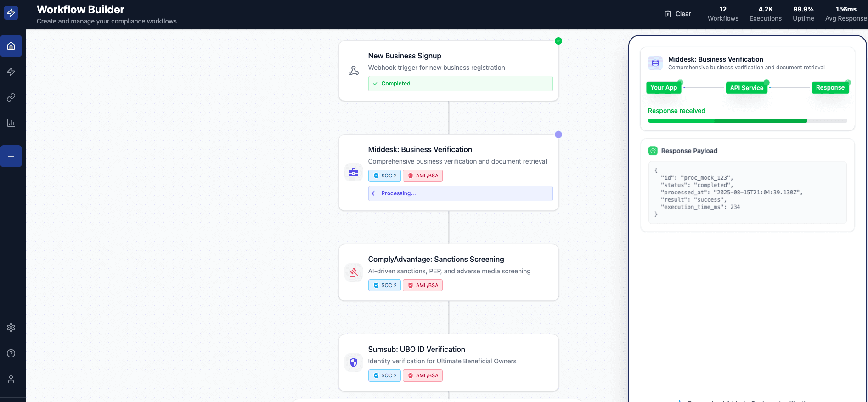Viewport: 868px width, 402px height.
Task: Click the "status": "completed" payload line
Action: point(697,185)
